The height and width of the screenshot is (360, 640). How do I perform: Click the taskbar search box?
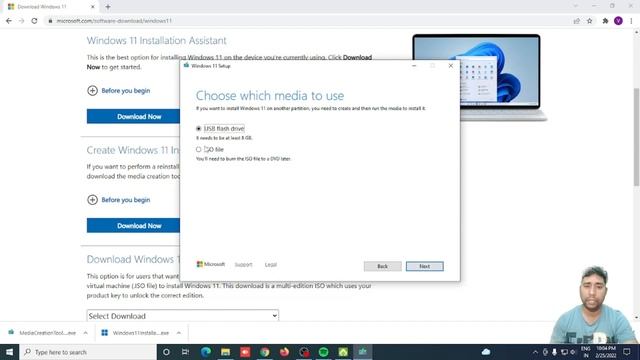pyautogui.click(x=88, y=352)
